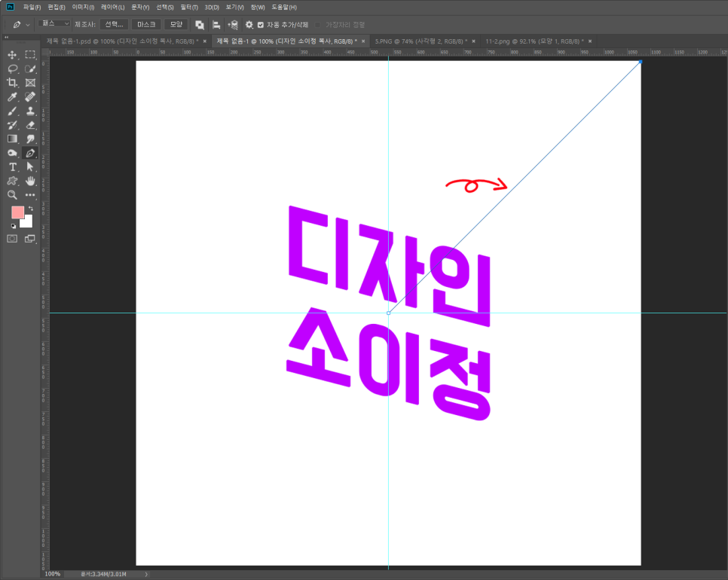Select the Eraser tool
Image resolution: width=728 pixels, height=580 pixels.
[30, 125]
